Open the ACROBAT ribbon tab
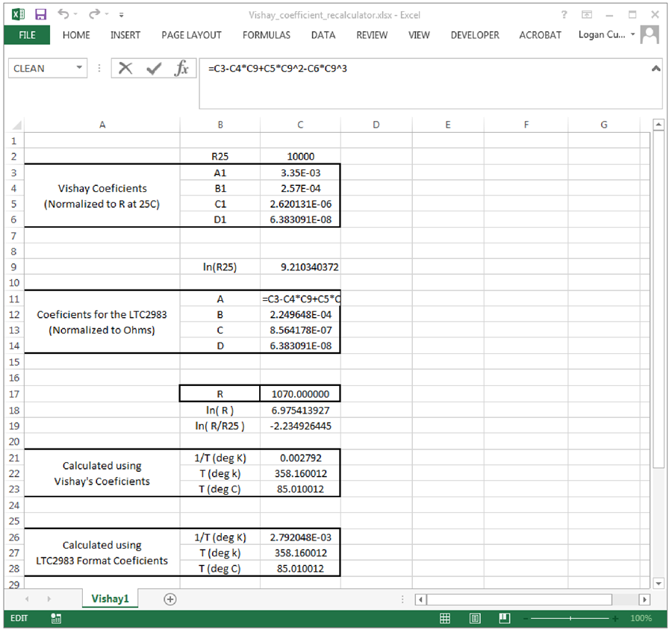 540,35
